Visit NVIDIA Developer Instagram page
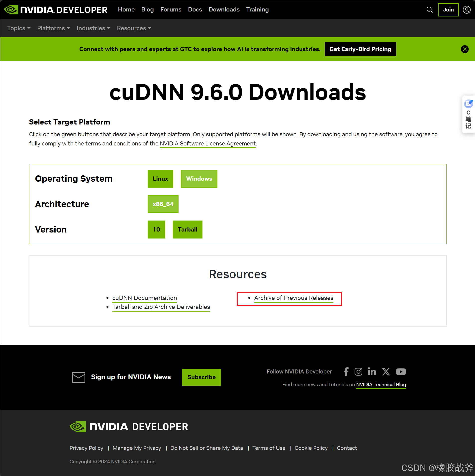Viewport: 475px width, 476px height. tap(358, 372)
